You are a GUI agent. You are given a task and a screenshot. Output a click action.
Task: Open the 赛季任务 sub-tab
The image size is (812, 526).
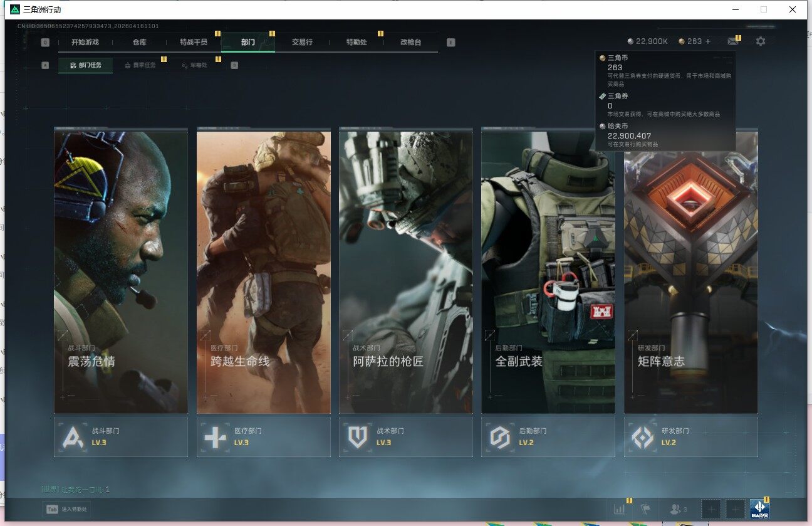point(140,65)
